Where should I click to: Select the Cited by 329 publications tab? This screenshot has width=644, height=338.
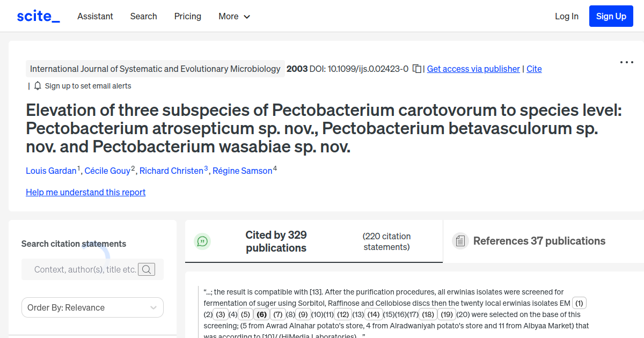[x=276, y=241]
